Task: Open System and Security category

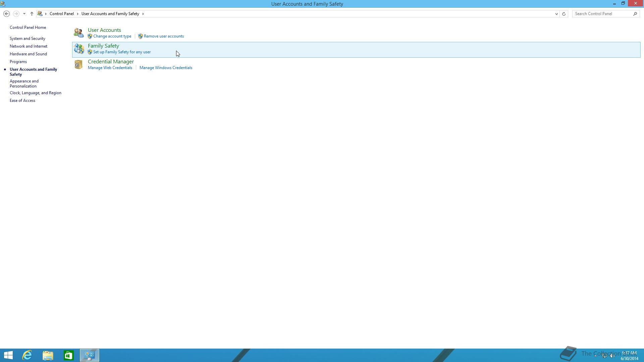Action: point(28,39)
